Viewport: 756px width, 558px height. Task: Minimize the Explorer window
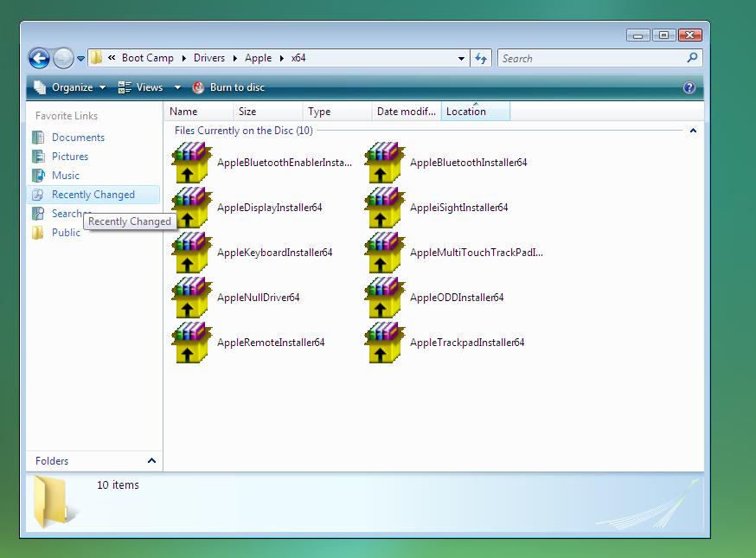pos(638,35)
